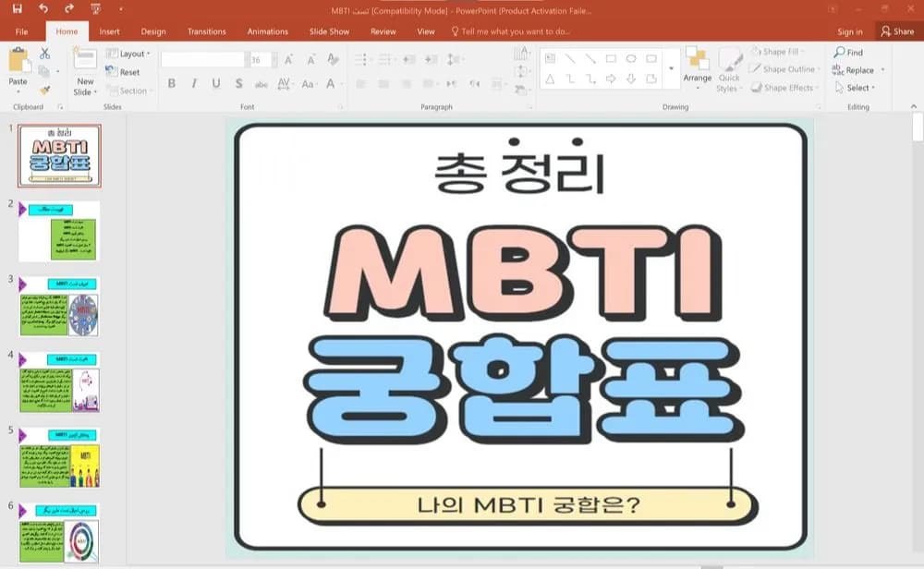Open the Layout dropdown

128,54
